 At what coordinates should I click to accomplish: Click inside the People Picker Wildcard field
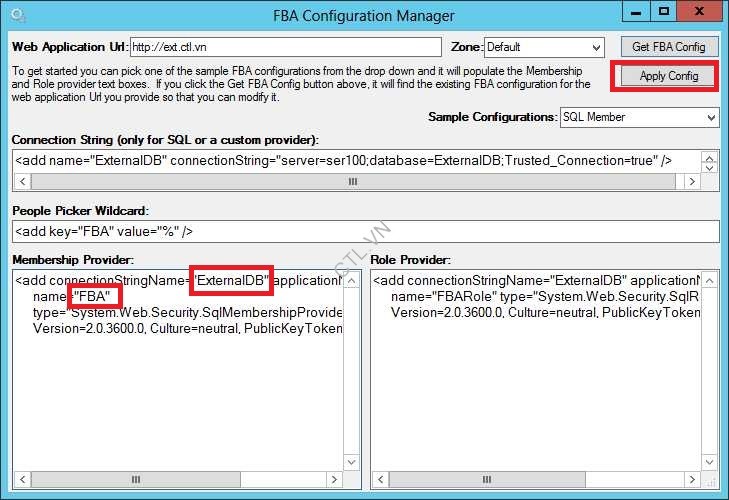coord(365,231)
